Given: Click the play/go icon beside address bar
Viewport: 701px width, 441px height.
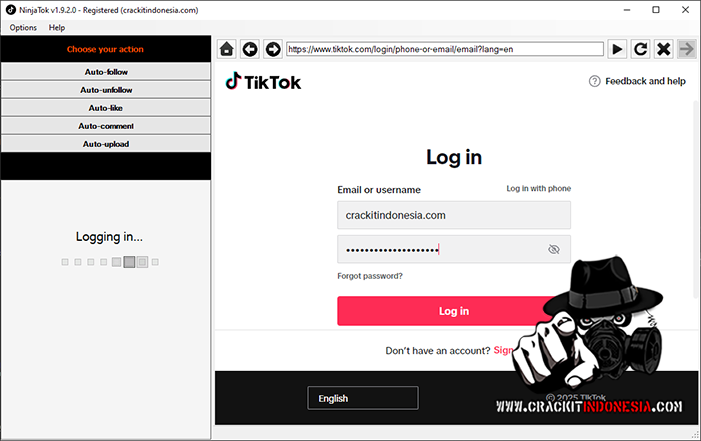Looking at the screenshot, I should [617, 49].
